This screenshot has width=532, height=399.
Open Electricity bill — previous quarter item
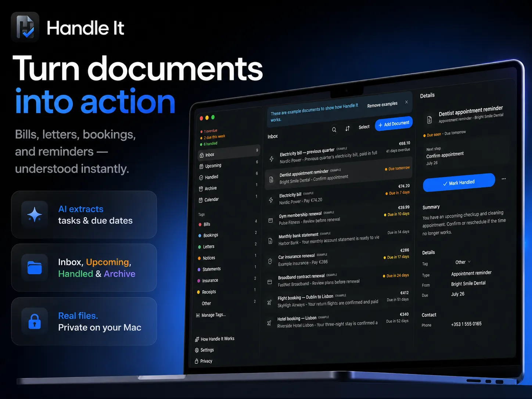coord(338,153)
